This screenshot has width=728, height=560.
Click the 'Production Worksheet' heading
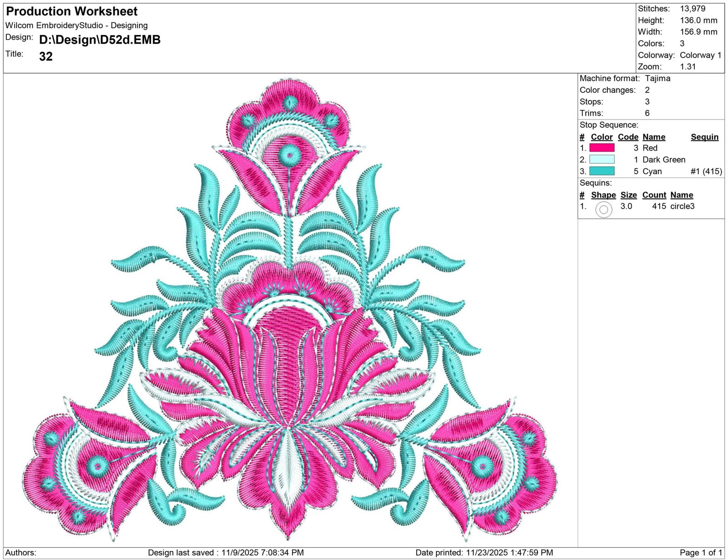(x=72, y=11)
